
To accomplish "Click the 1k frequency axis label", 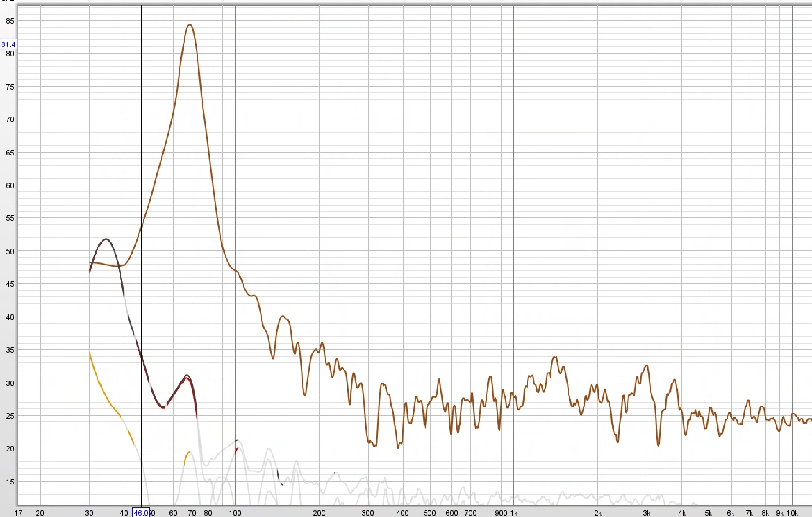I will tap(514, 513).
